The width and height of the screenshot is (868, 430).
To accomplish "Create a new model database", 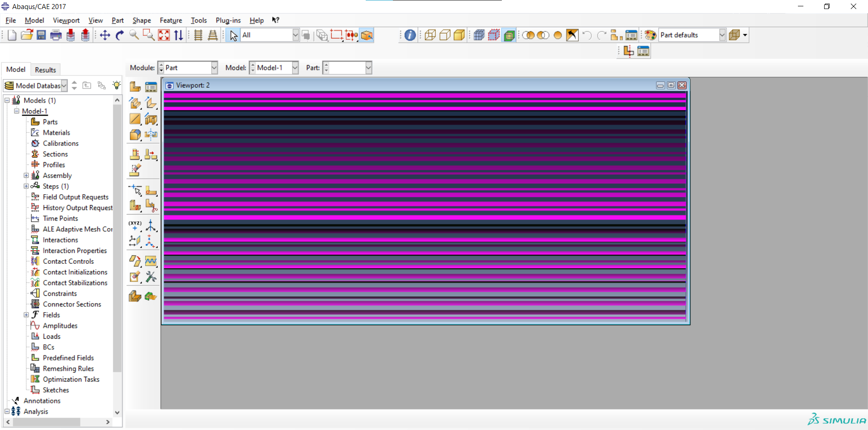I will (x=12, y=35).
